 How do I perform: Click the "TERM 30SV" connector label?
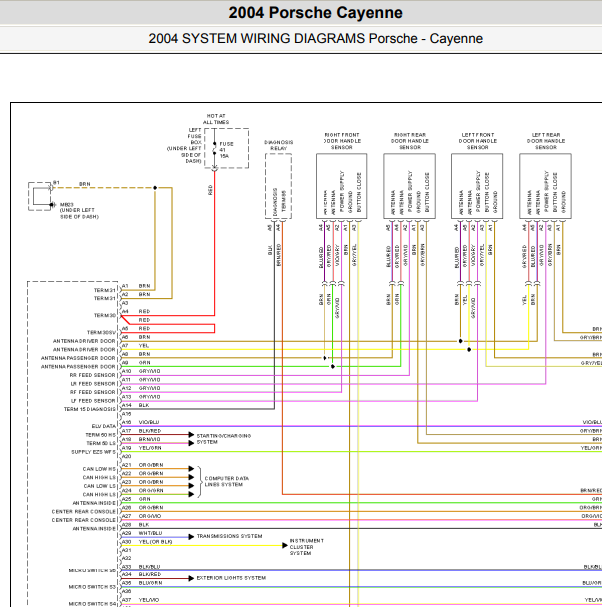[x=101, y=333]
